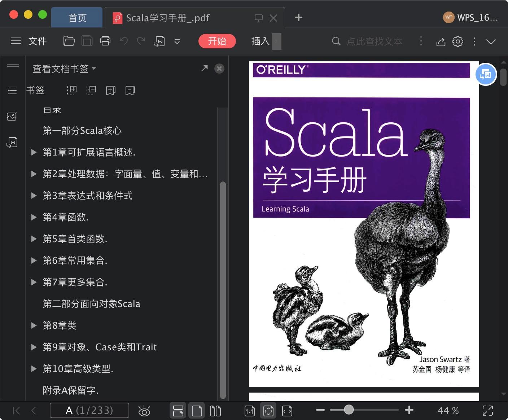Select 第8章类 bookmark
The image size is (508, 420).
(60, 325)
